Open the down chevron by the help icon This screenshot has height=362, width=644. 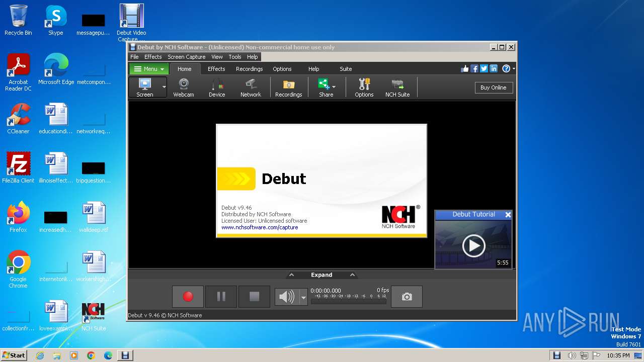[x=513, y=69]
